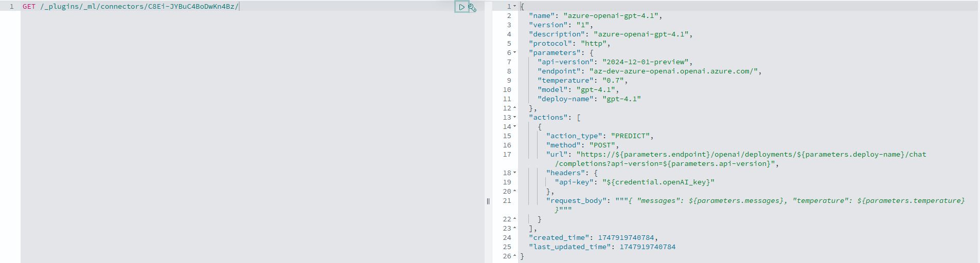This screenshot has height=263, width=980.
Task: Click the "method": "POST" line
Action: pos(582,145)
